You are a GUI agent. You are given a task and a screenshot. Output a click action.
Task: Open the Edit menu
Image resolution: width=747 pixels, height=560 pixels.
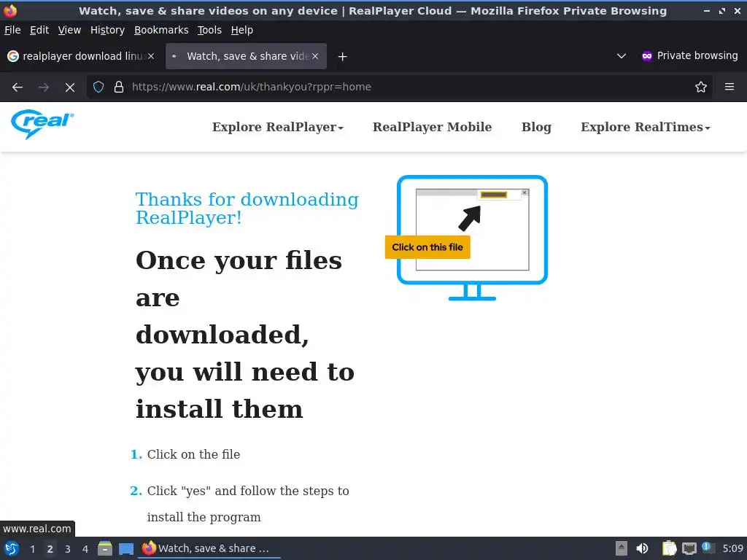(39, 30)
